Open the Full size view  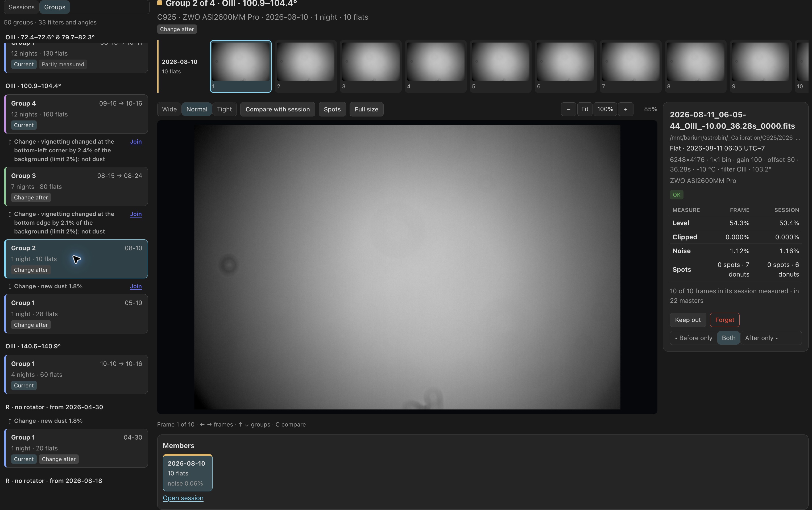click(366, 109)
